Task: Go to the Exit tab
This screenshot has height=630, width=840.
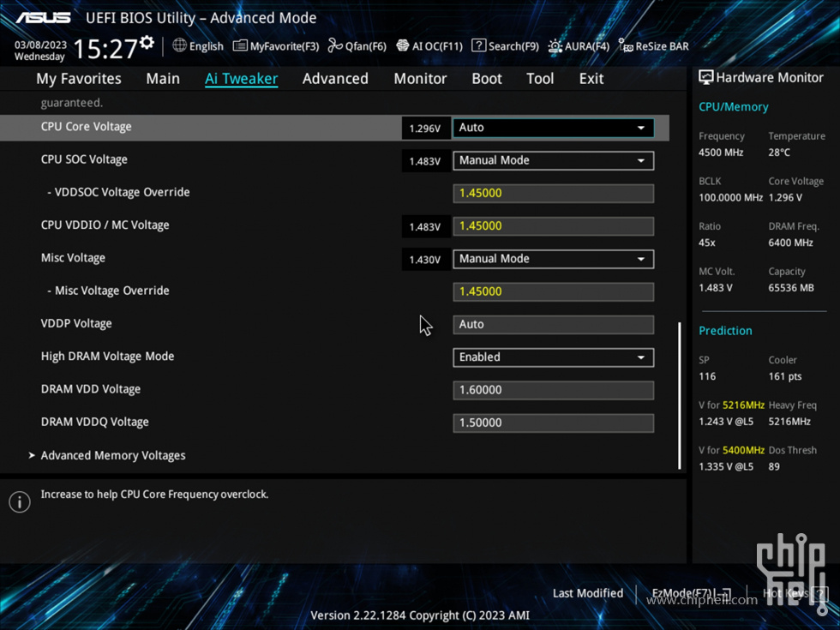Action: (x=591, y=79)
